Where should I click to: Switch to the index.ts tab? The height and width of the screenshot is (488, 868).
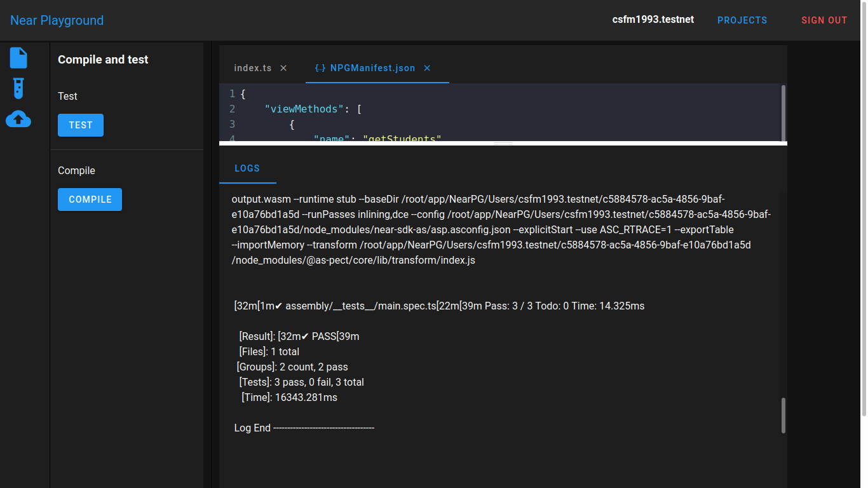tap(253, 68)
